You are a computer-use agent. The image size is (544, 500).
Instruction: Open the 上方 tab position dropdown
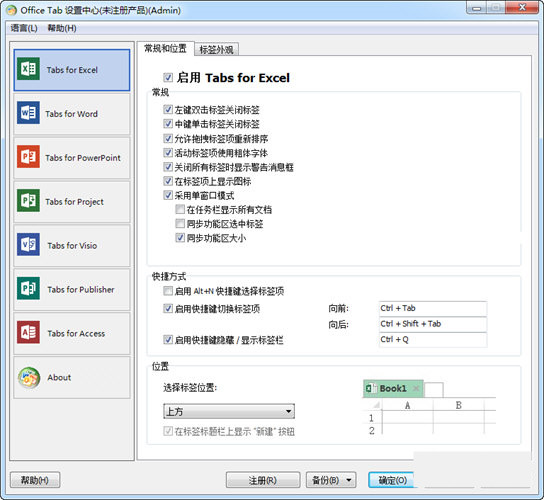[229, 412]
